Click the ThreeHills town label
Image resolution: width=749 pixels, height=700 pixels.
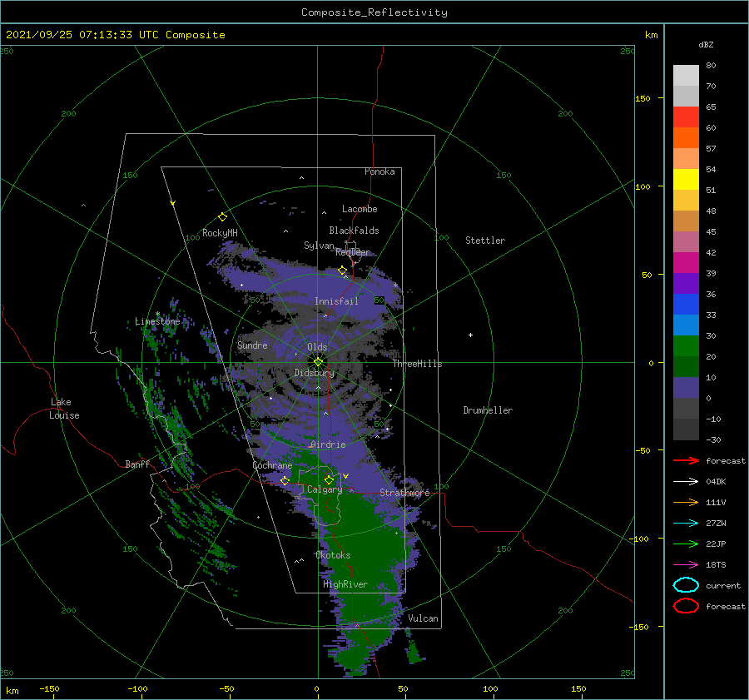417,364
